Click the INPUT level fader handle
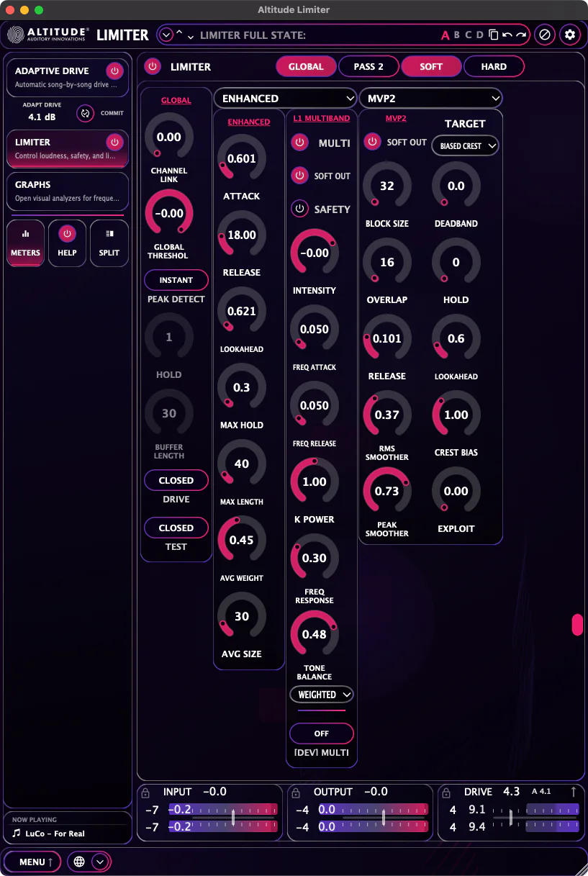Viewport: 588px width, 876px height. click(233, 818)
